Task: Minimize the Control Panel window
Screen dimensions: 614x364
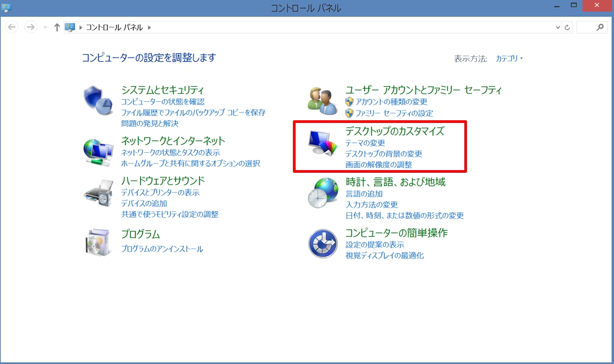Action: 557,6
